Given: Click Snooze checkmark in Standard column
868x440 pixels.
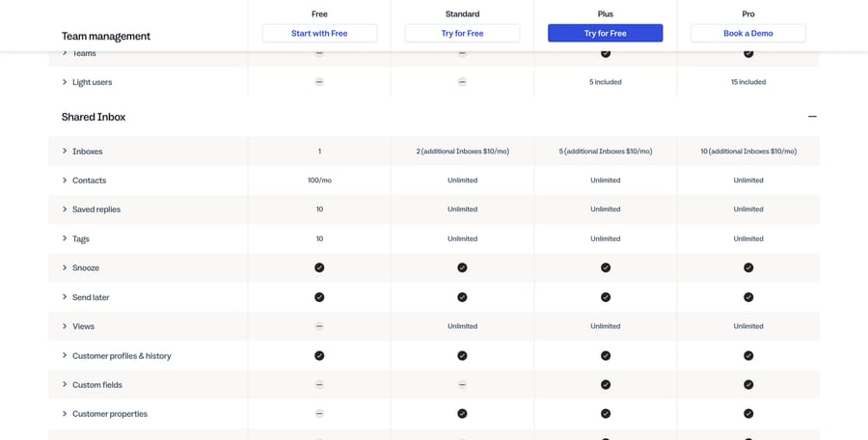Looking at the screenshot, I should tap(462, 267).
